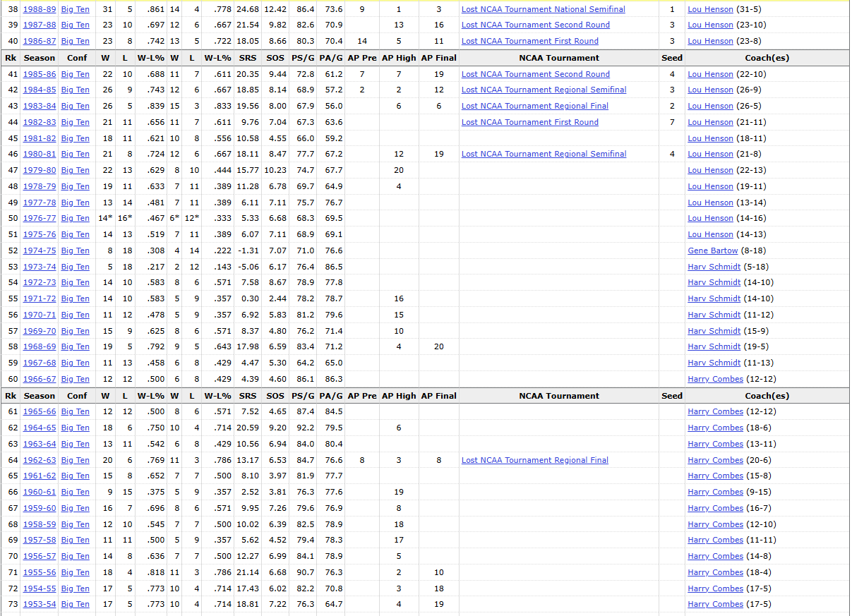
Task: Click Lou Henson link beside (31-5) record
Action: (710, 9)
